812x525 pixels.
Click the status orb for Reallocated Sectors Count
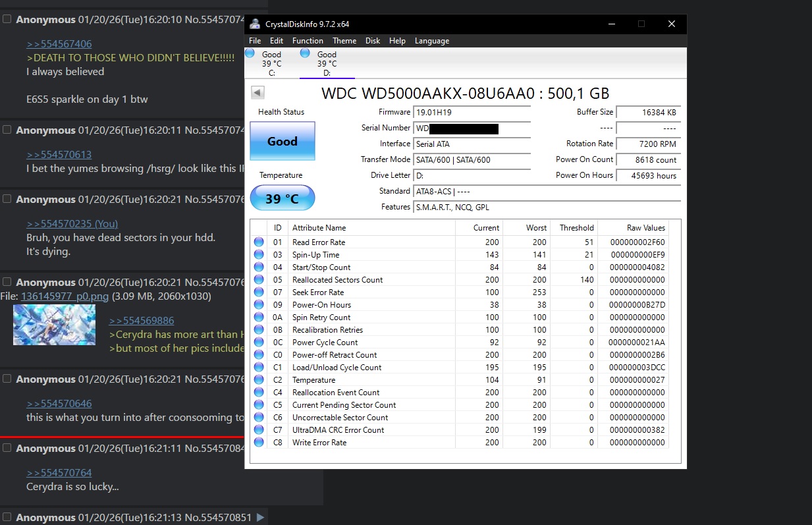point(259,280)
